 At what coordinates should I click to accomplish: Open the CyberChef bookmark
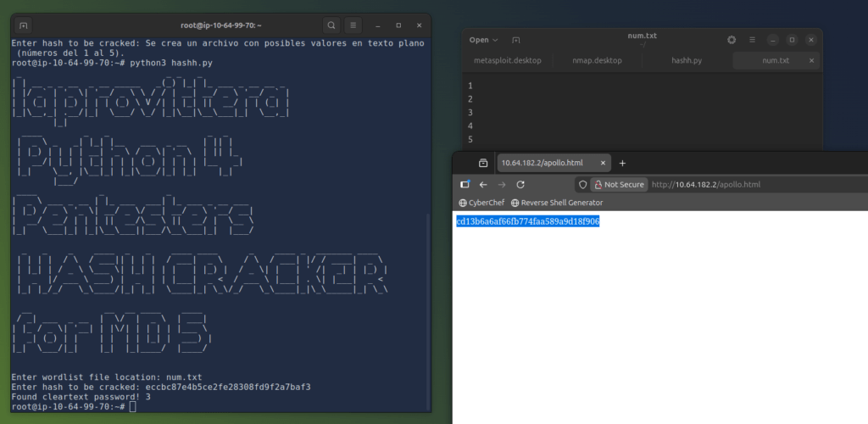coord(481,203)
